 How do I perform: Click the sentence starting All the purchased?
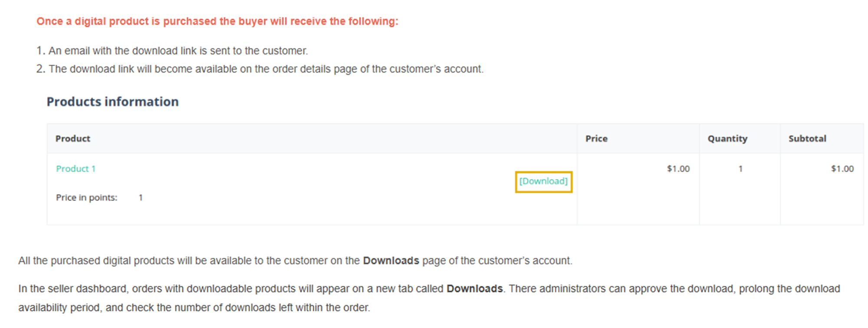(x=295, y=261)
